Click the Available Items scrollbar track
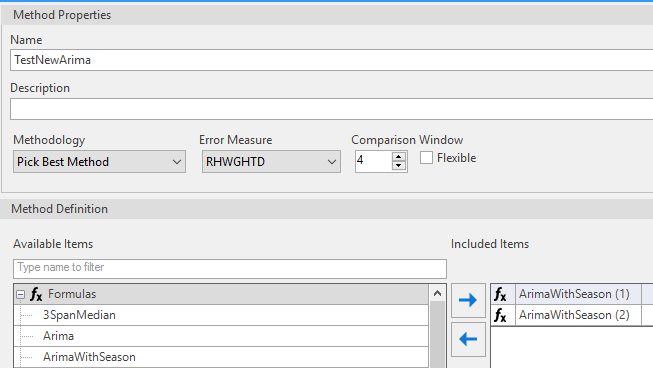This screenshot has height=368, width=653. coord(437,334)
